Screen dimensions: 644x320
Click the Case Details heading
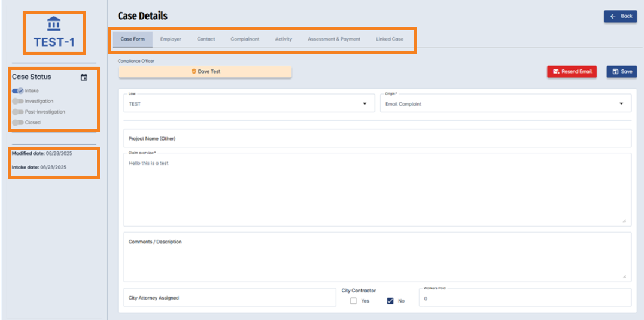(142, 16)
